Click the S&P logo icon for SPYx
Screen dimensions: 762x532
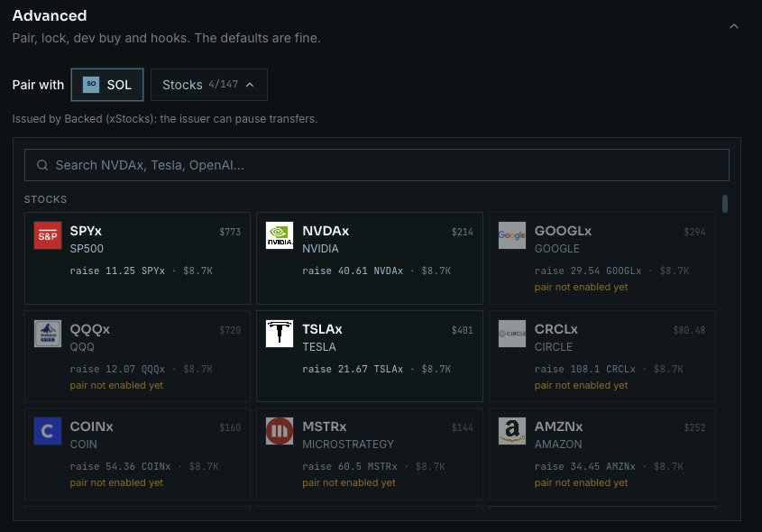[x=48, y=235]
